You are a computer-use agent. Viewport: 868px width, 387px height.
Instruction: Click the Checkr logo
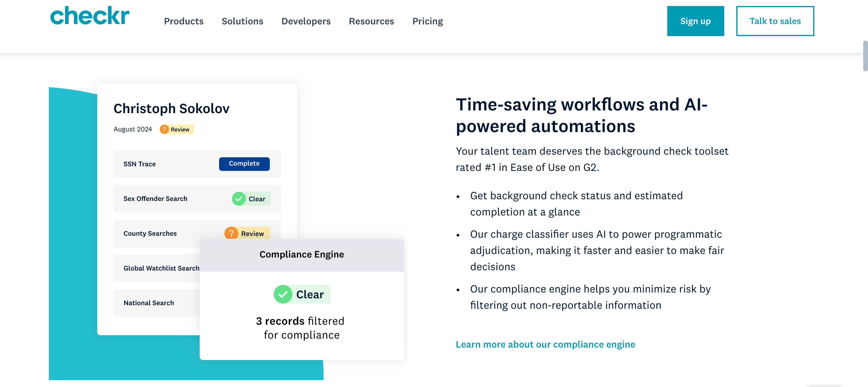point(90,16)
